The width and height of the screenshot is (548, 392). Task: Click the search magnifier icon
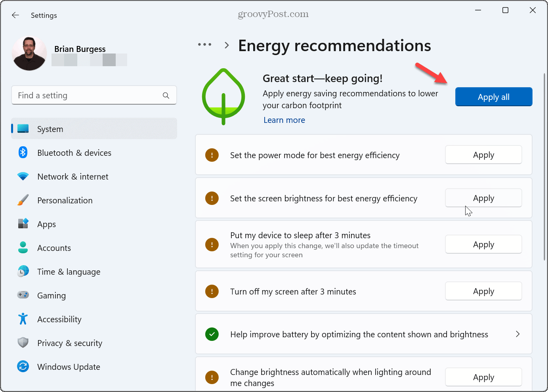tap(166, 96)
